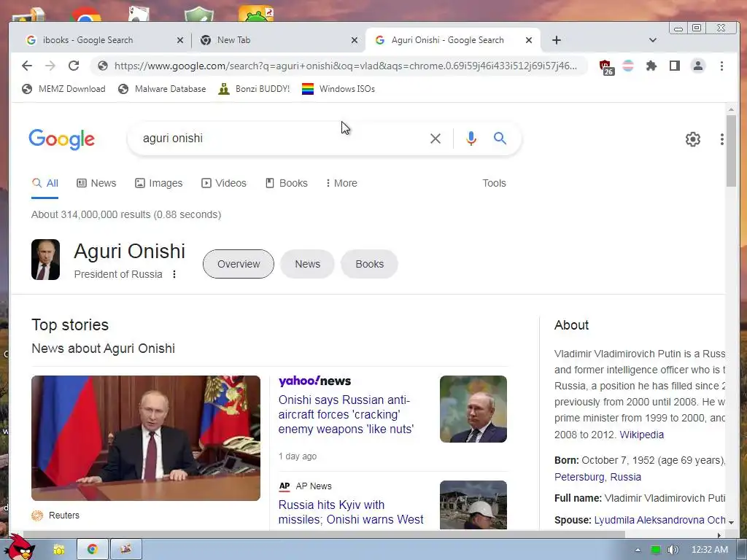This screenshot has height=560, width=747.
Task: Open the Lyudmila Aleksandrovna spouse link
Action: tap(659, 520)
